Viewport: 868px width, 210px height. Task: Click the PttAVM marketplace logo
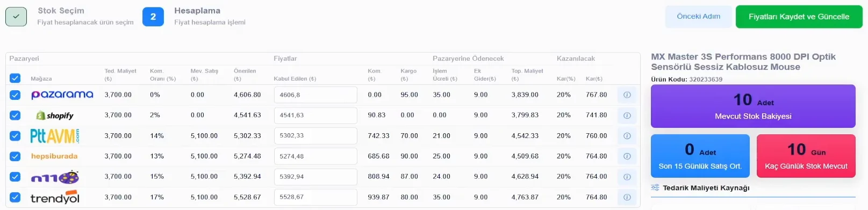coord(55,136)
